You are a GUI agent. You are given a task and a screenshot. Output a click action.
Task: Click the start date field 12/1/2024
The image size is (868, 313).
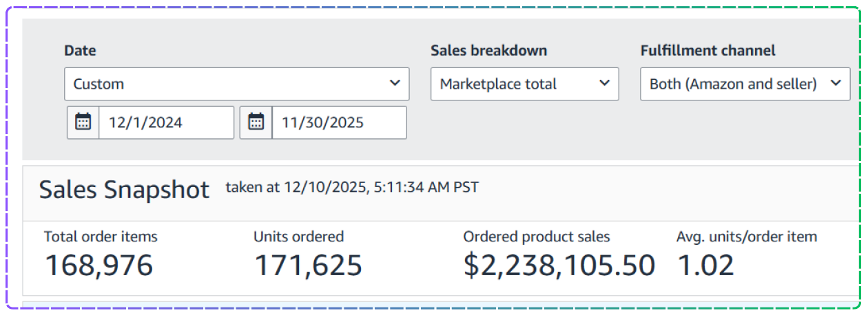click(166, 122)
